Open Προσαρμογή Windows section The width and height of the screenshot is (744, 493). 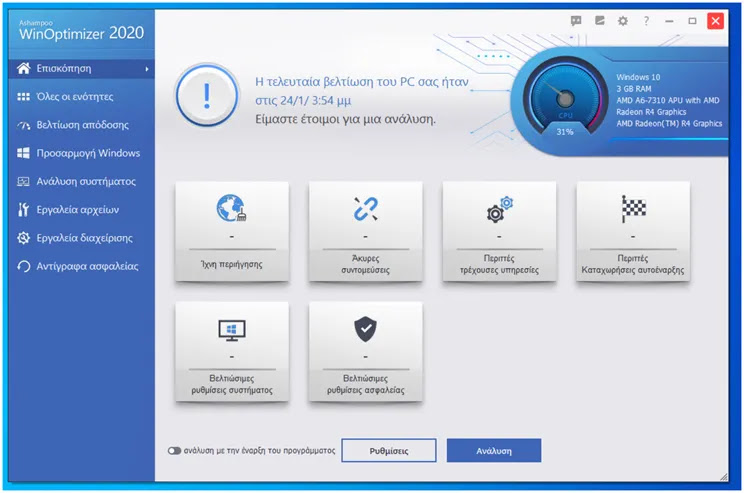click(82, 153)
